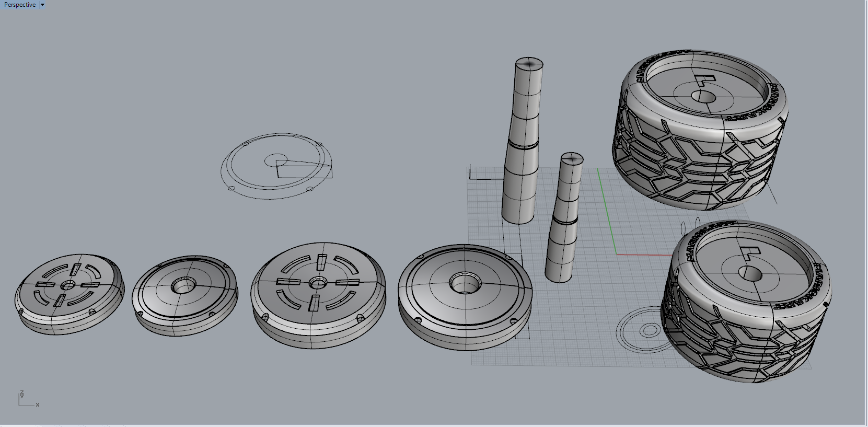Select the large disk with center hole

coord(465,296)
